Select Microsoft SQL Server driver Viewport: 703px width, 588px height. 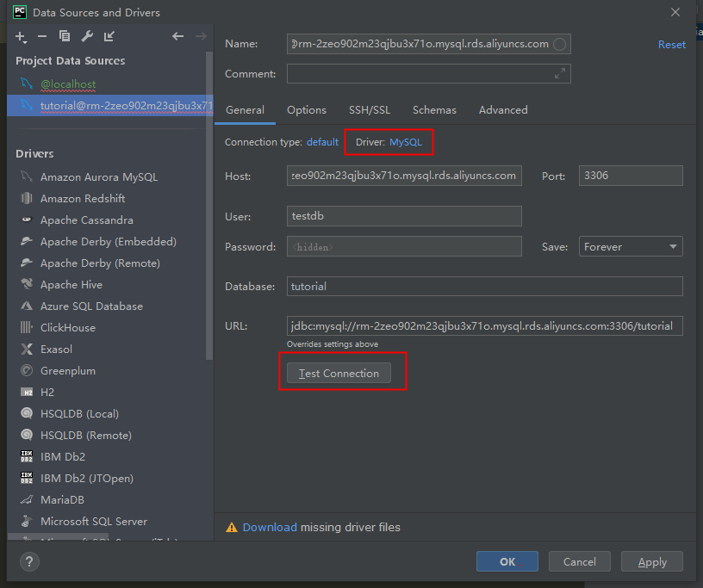click(94, 521)
